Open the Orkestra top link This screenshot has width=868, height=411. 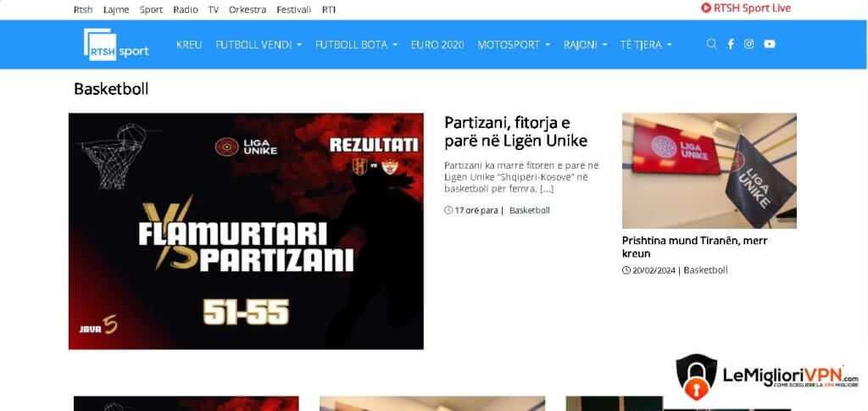pyautogui.click(x=248, y=9)
